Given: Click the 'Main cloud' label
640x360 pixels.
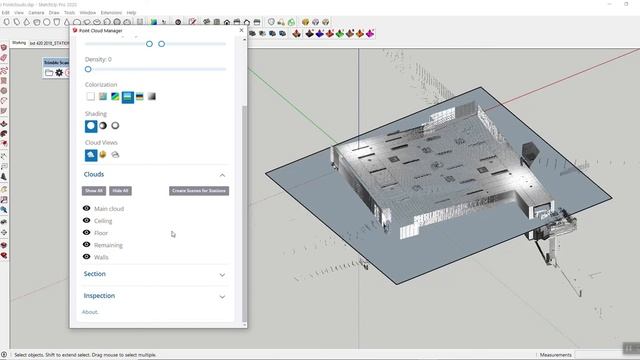Looking at the screenshot, I should coord(109,209).
